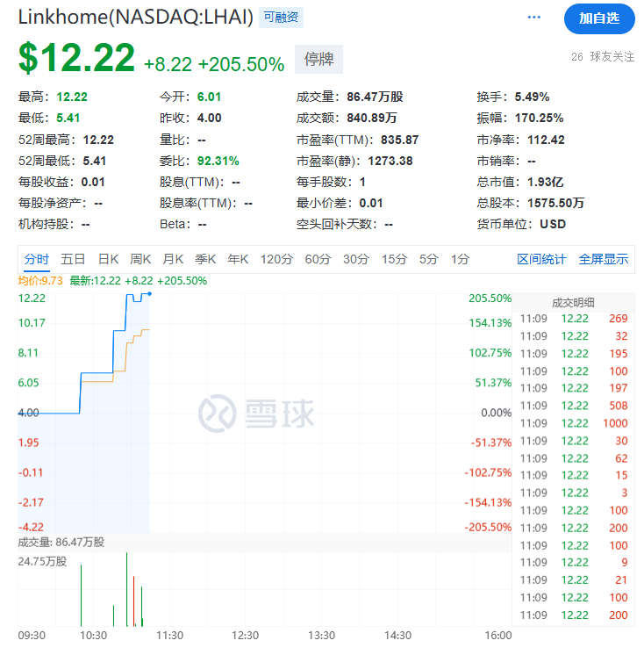Switch chart to 60分 interval
This screenshot has height=655, width=644.
tap(318, 259)
